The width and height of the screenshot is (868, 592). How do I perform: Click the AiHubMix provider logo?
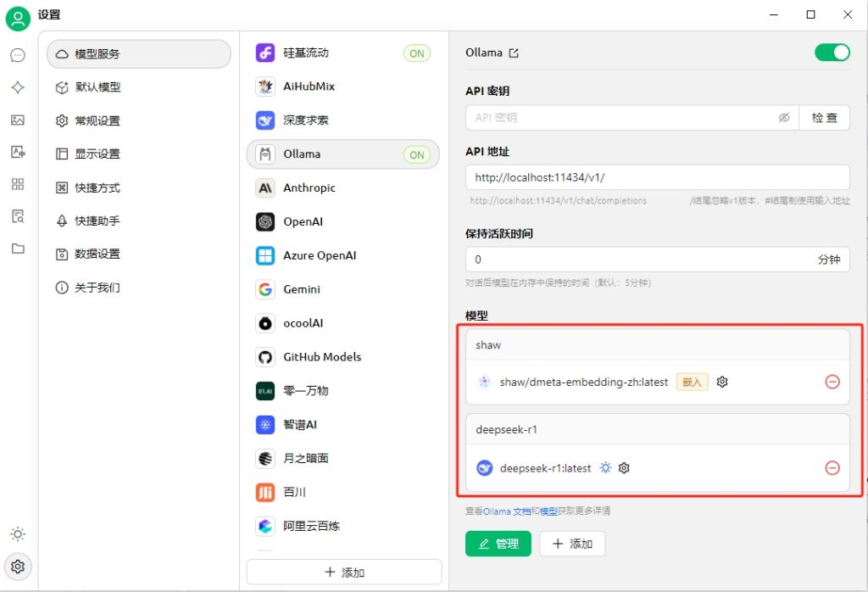coord(265,87)
